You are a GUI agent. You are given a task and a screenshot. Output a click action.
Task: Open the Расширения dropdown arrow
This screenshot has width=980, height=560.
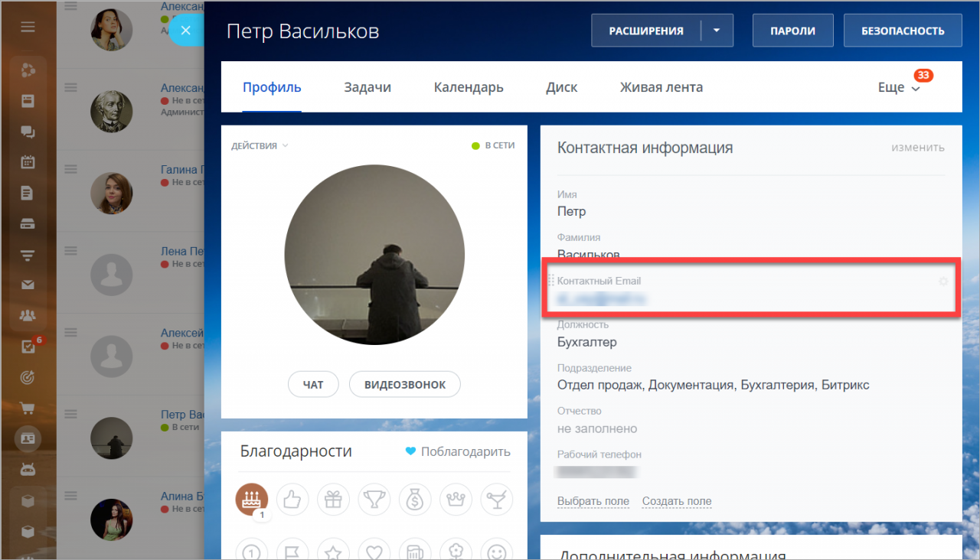717,31
